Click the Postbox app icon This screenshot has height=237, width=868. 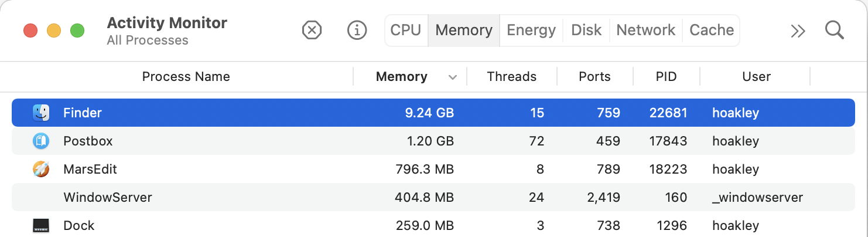(x=41, y=141)
